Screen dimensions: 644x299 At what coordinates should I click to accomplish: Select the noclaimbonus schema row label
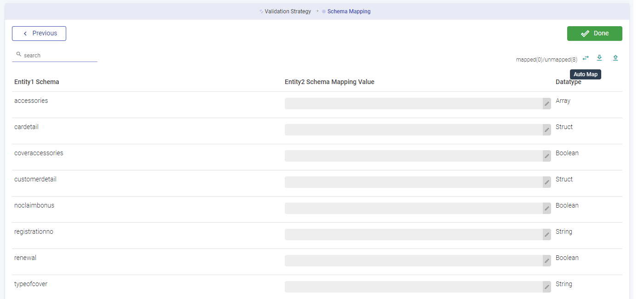pyautogui.click(x=34, y=205)
